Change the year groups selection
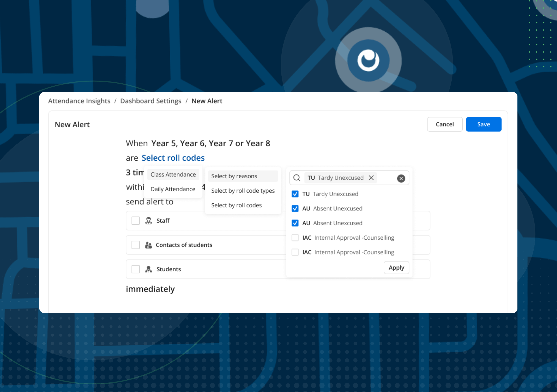557x392 pixels. tap(210, 143)
